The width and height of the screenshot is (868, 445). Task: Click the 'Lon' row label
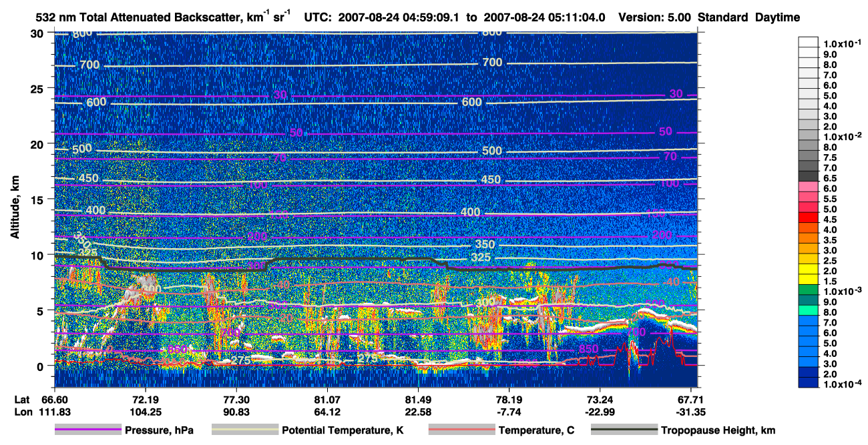[x=22, y=411]
